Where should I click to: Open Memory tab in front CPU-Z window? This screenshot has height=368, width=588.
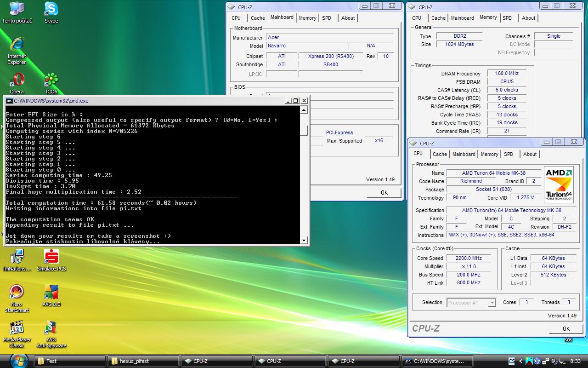coord(489,154)
